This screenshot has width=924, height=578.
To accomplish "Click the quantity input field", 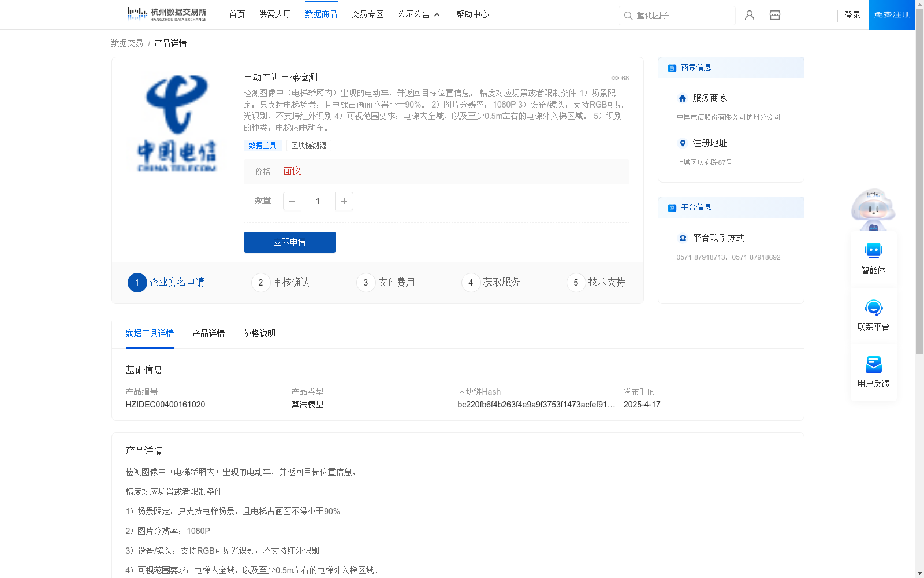I will click(318, 201).
